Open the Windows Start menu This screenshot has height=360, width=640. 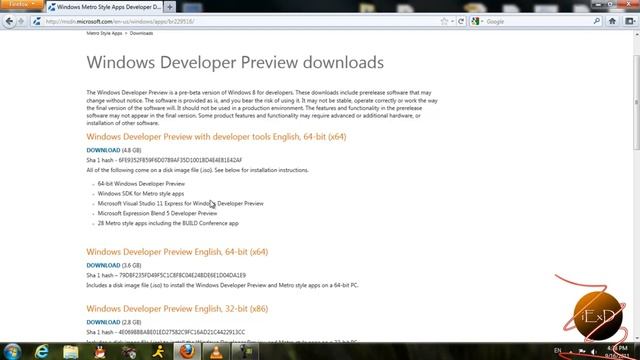pos(12,351)
